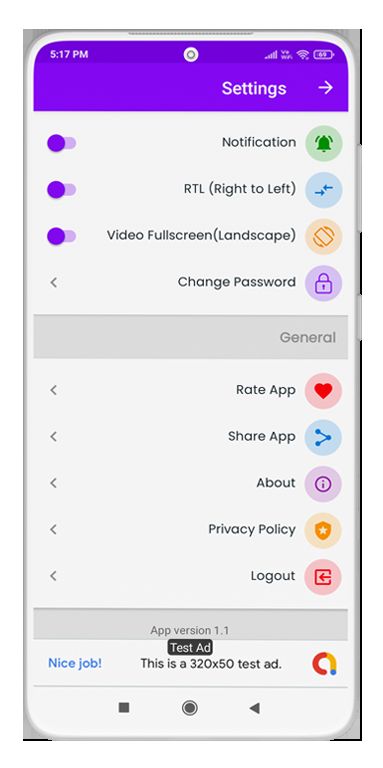Tap the red heart Rate App icon
Viewport: 383px width, 768px height.
tap(323, 391)
